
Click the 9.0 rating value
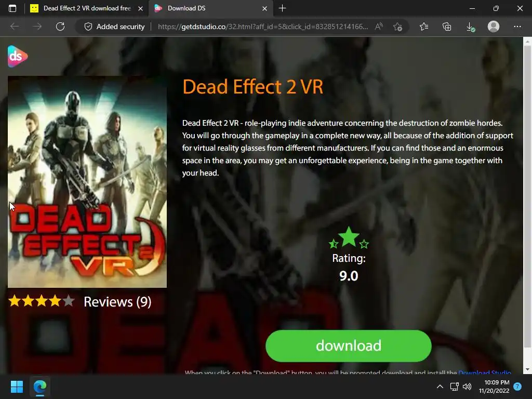click(x=349, y=276)
